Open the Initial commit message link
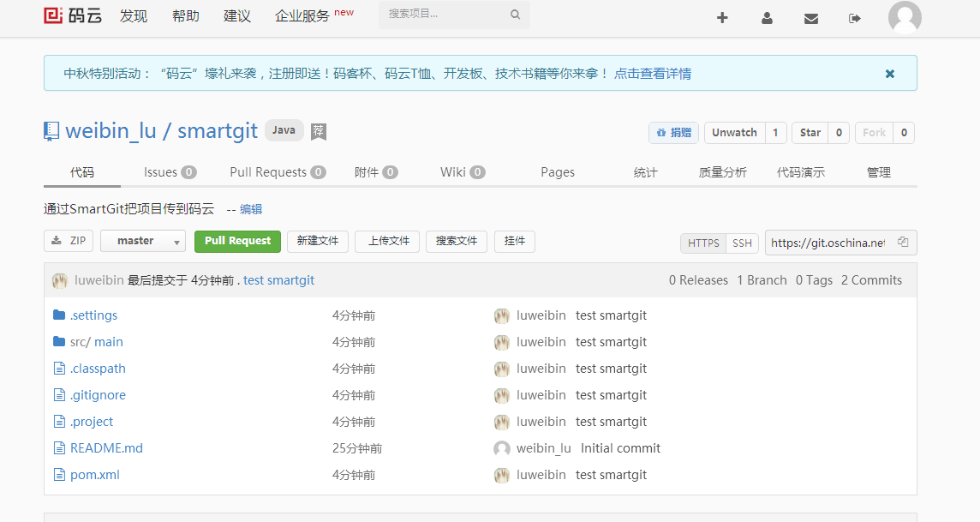Viewport: 980px width, 522px height. pyautogui.click(x=620, y=448)
